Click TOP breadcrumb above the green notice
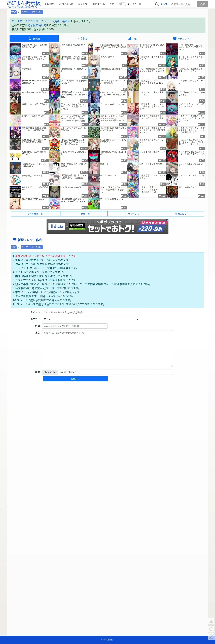This screenshot has width=215, height=644. [14, 12]
